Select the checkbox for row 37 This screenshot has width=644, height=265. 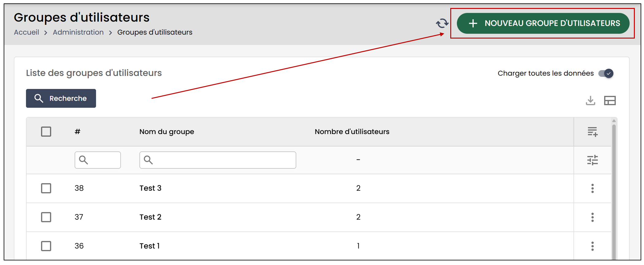click(46, 217)
